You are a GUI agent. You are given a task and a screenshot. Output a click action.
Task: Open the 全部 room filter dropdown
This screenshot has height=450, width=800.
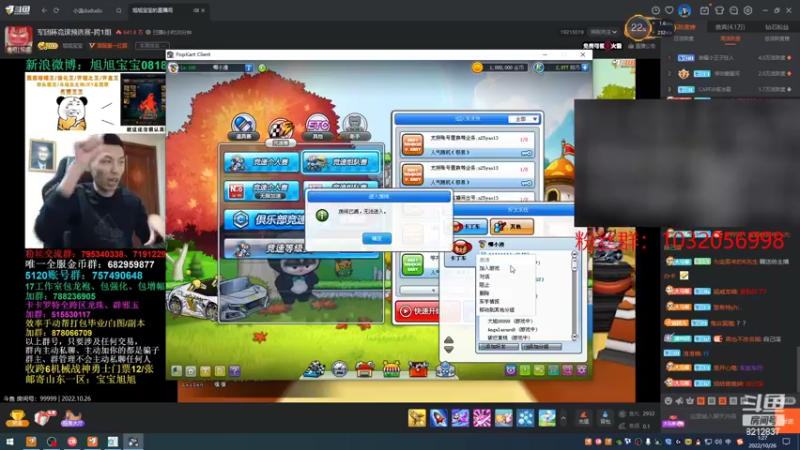point(523,119)
